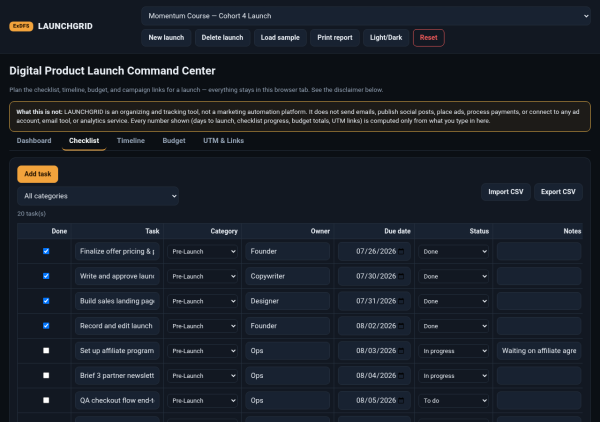Open calendar picker for 07/31/2026 due date
600x422 pixels.
(x=401, y=301)
